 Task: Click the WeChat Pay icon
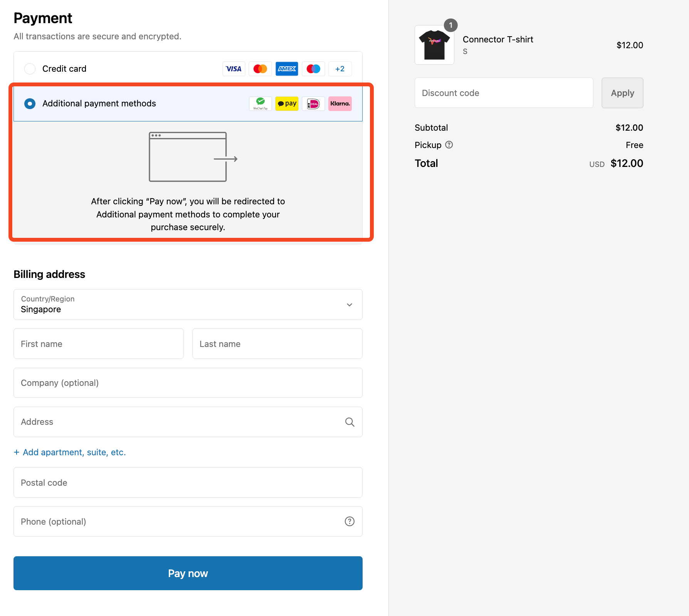(x=260, y=104)
